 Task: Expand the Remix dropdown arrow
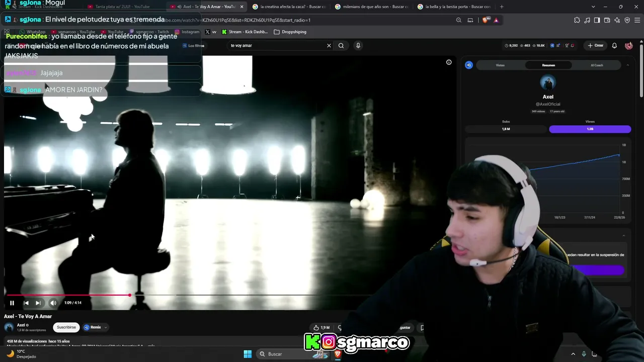click(106, 327)
